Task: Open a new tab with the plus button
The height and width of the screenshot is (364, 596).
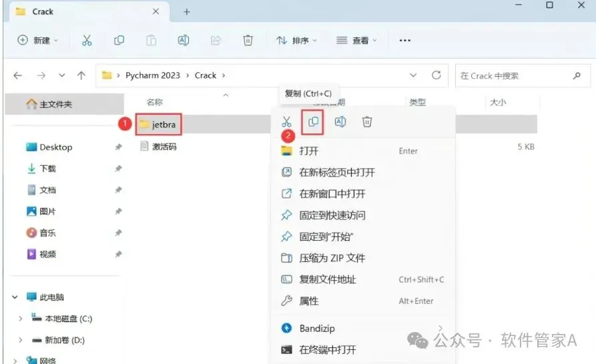Action: click(187, 12)
